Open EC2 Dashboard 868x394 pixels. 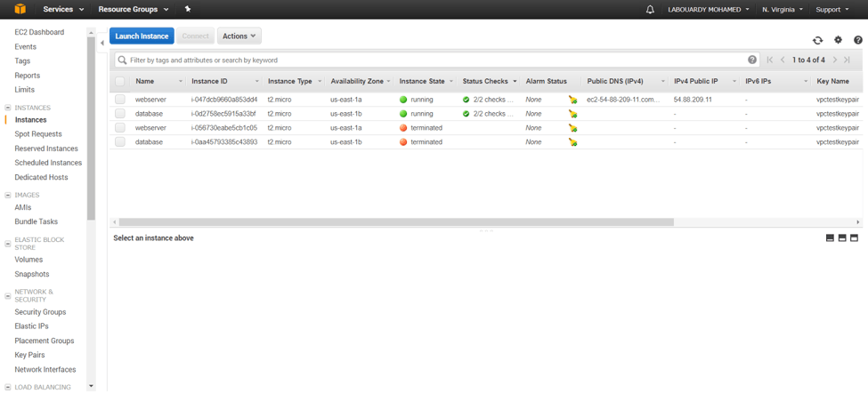click(x=39, y=32)
